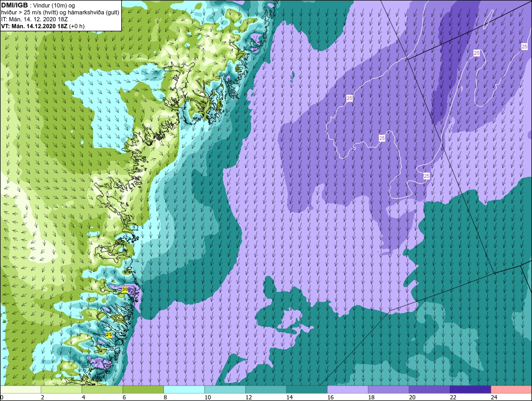Click the yellow "30" gust label on the coast

tap(125, 289)
